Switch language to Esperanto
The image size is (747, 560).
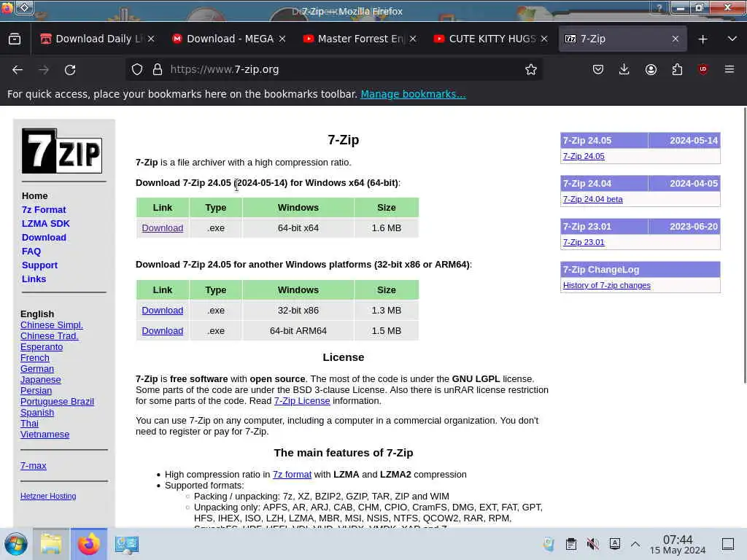[42, 346]
